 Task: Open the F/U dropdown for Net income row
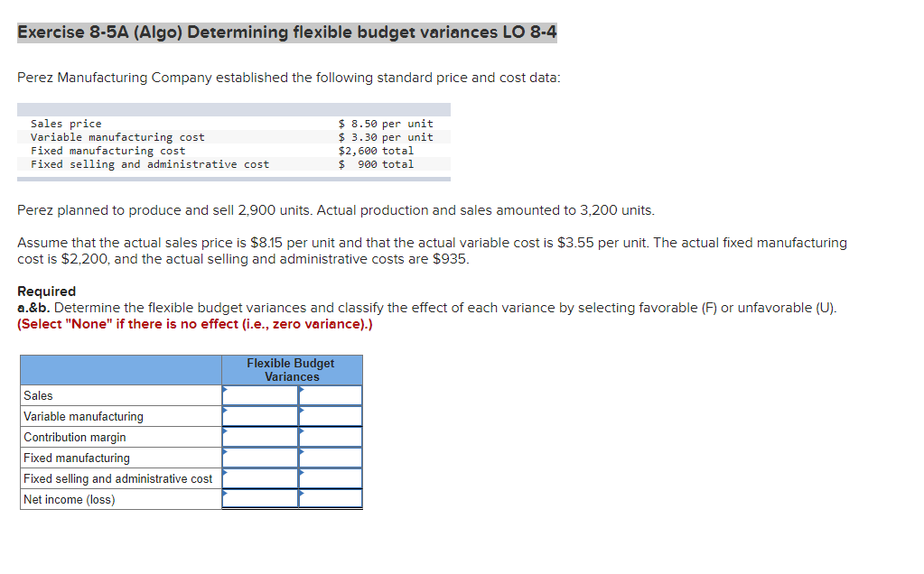(x=331, y=499)
